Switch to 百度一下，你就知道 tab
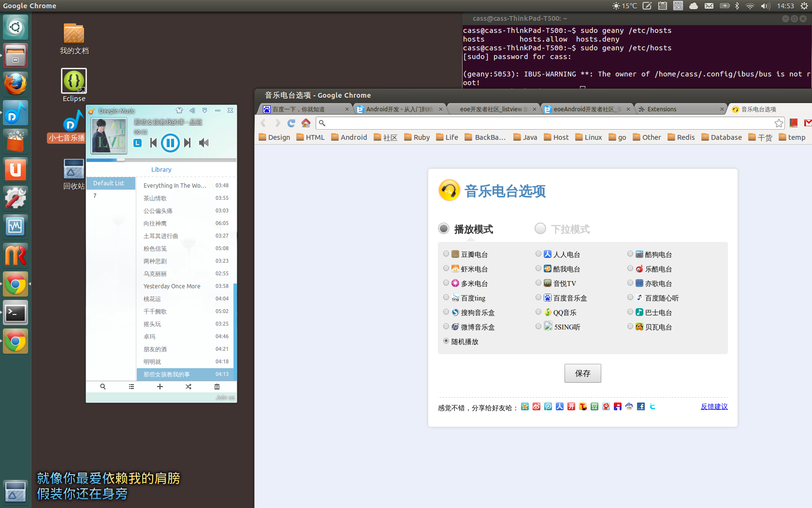Image resolution: width=812 pixels, height=508 pixels. click(306, 109)
